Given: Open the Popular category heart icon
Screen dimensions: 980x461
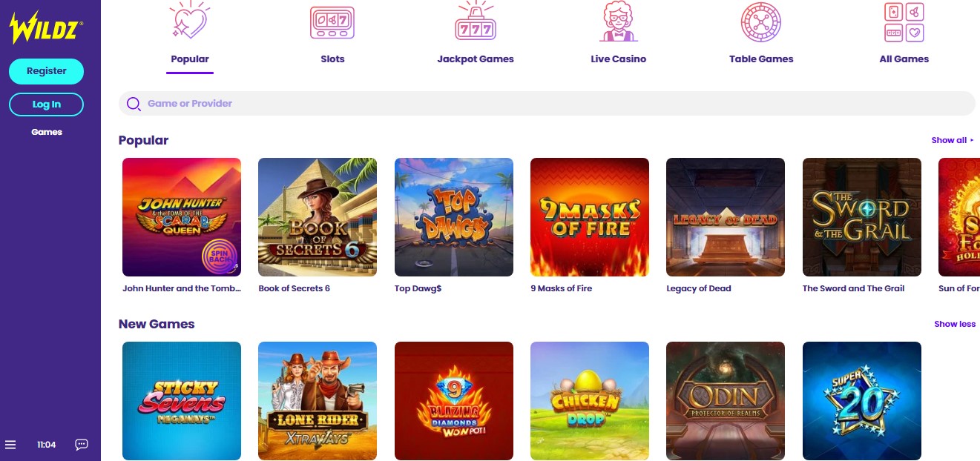Looking at the screenshot, I should (189, 21).
